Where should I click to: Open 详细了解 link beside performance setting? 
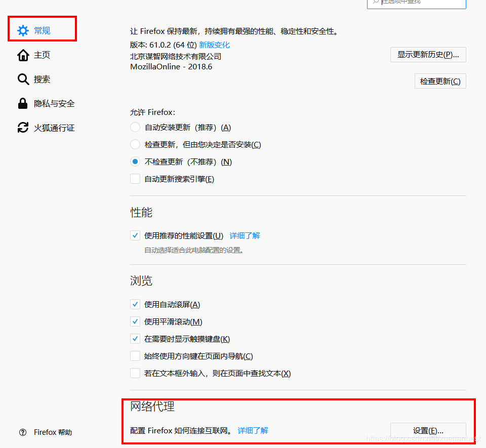click(245, 236)
